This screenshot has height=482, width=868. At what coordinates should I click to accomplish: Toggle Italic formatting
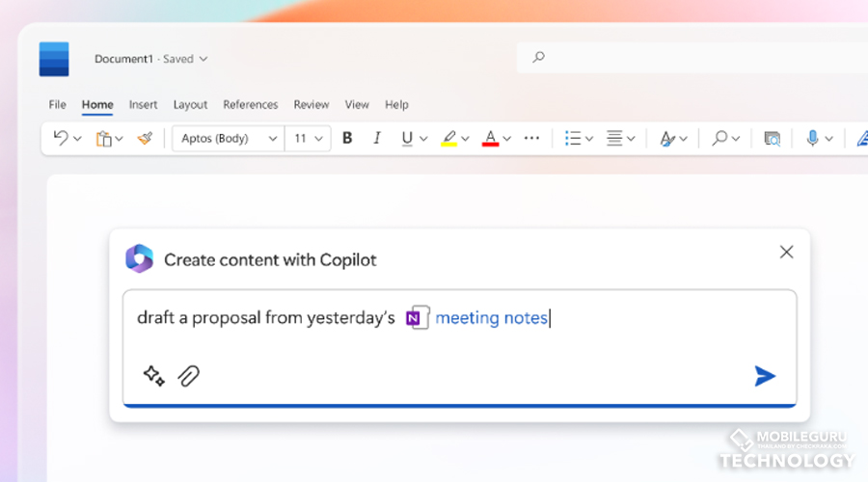tap(377, 138)
